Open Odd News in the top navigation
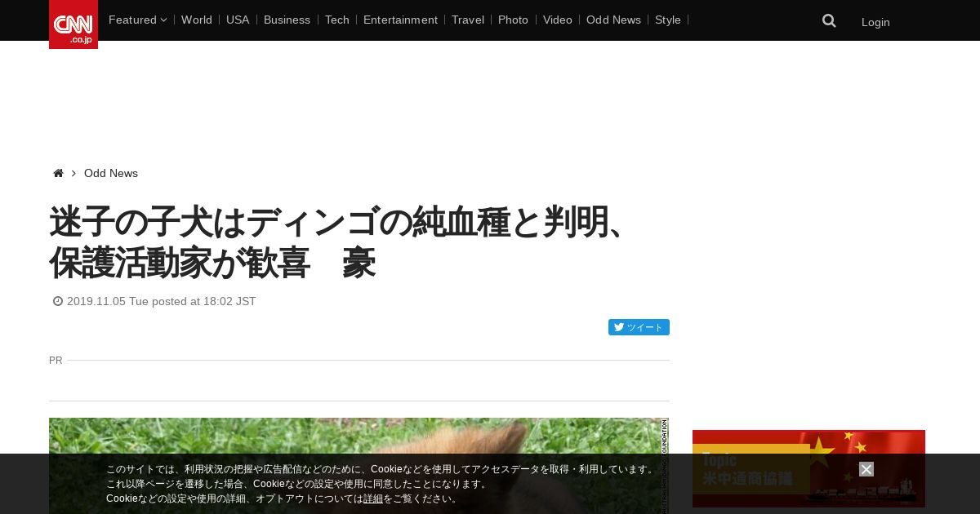This screenshot has height=514, width=980. click(613, 20)
